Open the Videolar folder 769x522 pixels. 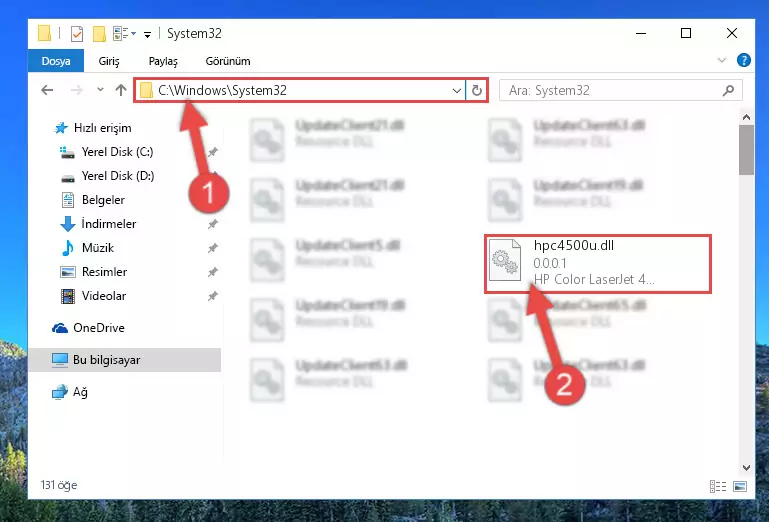pos(93,296)
